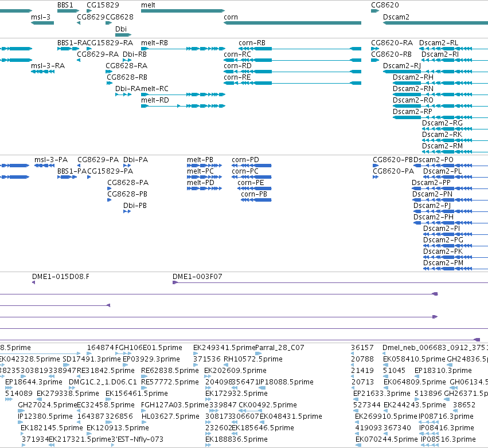The image size is (488, 448).
Task: Select the Dscam2-RG transcript label
Action: tap(442, 123)
